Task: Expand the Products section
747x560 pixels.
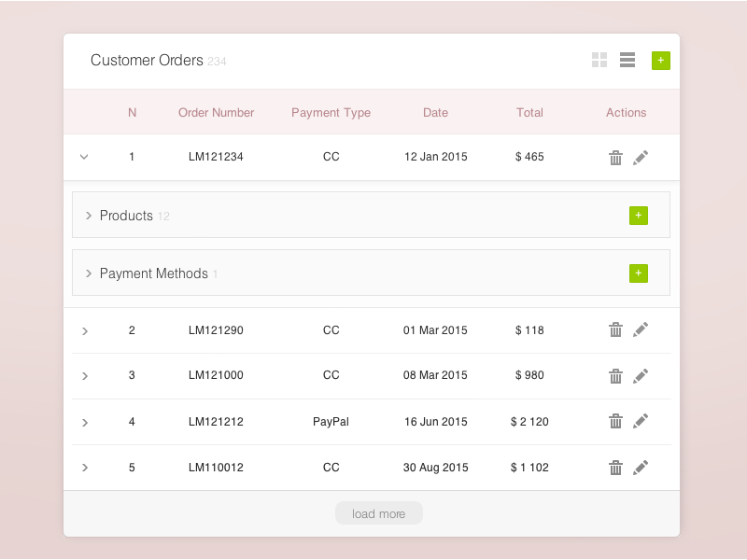Action: (88, 215)
